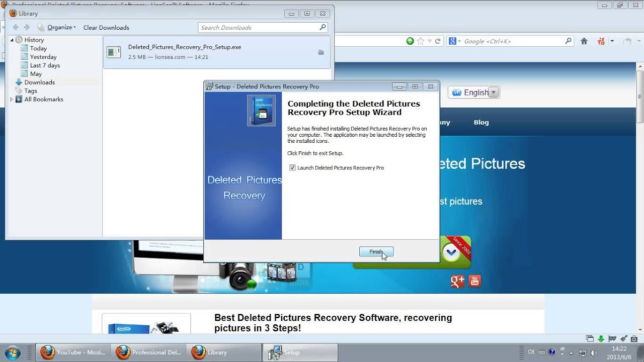
Task: Click the green site identity icon in address bar
Action: [410, 41]
